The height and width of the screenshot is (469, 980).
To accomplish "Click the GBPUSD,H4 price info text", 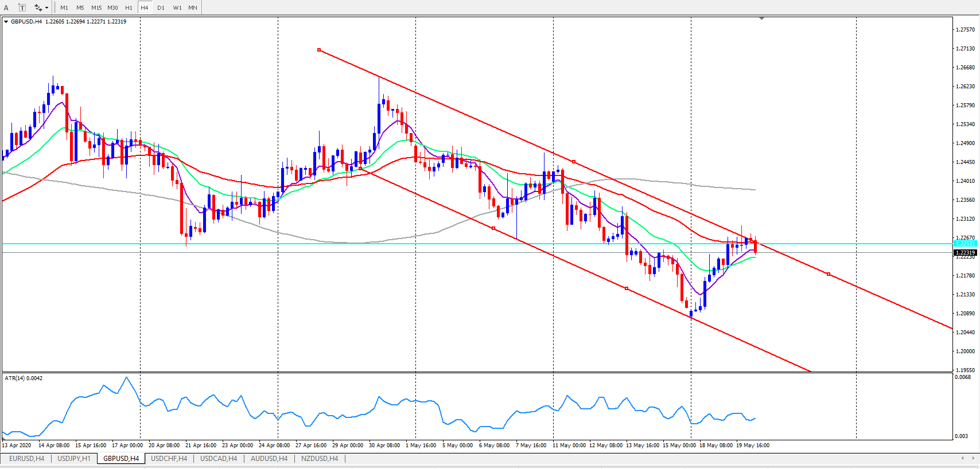I will coord(69,22).
